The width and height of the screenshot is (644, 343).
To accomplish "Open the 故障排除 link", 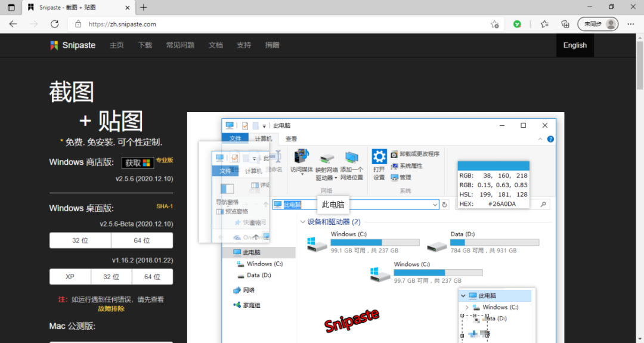I will point(111,308).
